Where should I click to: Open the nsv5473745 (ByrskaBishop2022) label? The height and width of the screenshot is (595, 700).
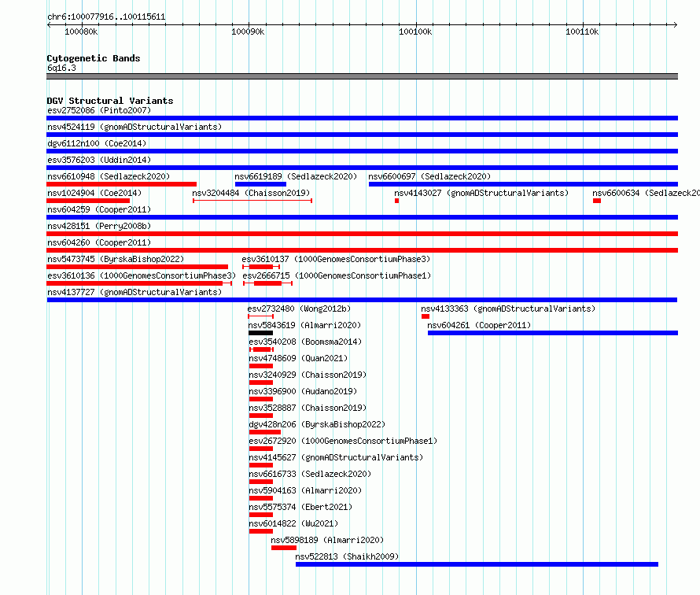(x=116, y=259)
